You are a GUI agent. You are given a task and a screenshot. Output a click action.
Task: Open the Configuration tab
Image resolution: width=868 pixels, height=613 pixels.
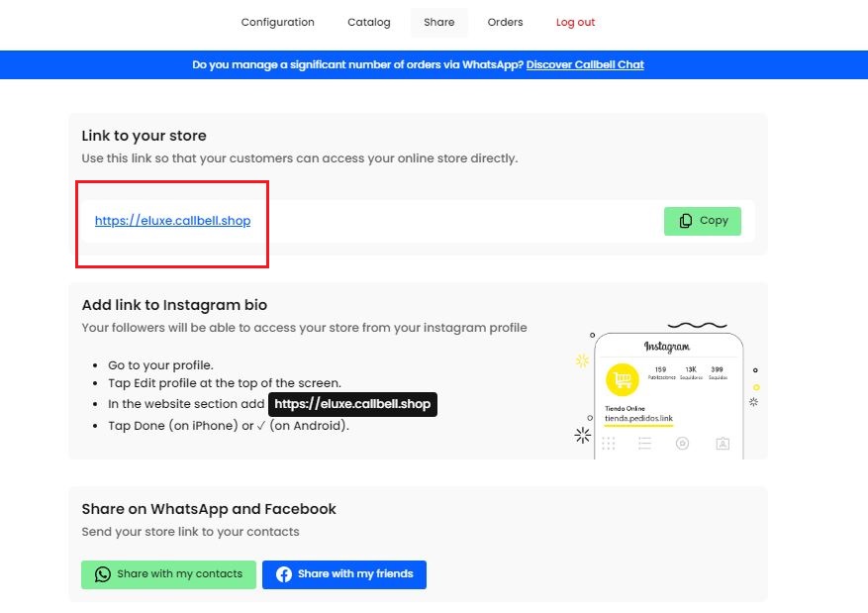click(277, 22)
